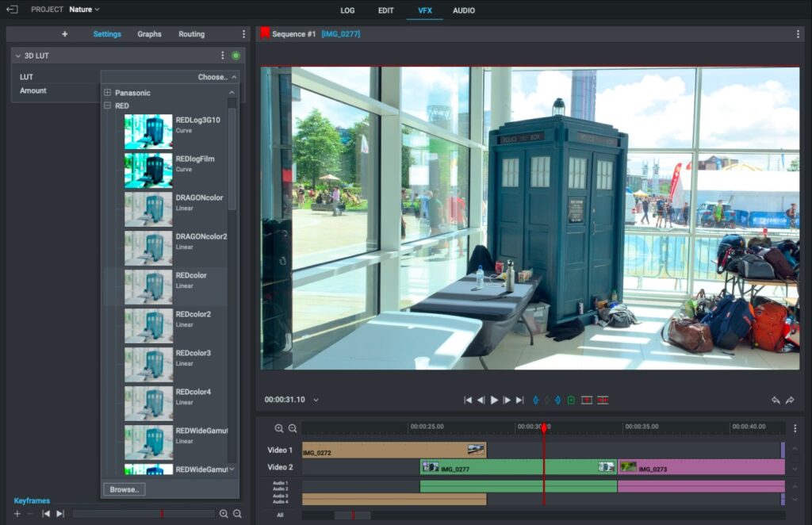Add a new effect with plus icon
Viewport: 812px width, 525px height.
64,34
